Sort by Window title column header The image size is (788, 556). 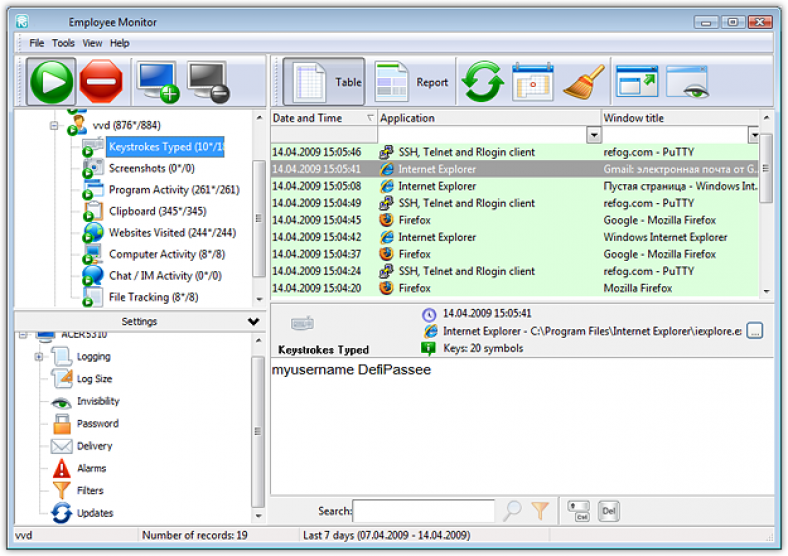coord(680,118)
